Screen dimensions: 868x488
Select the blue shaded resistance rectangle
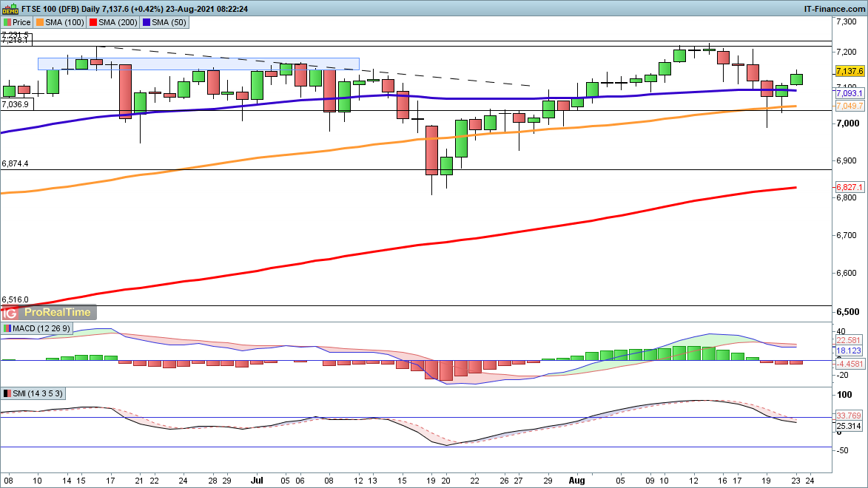(198, 64)
